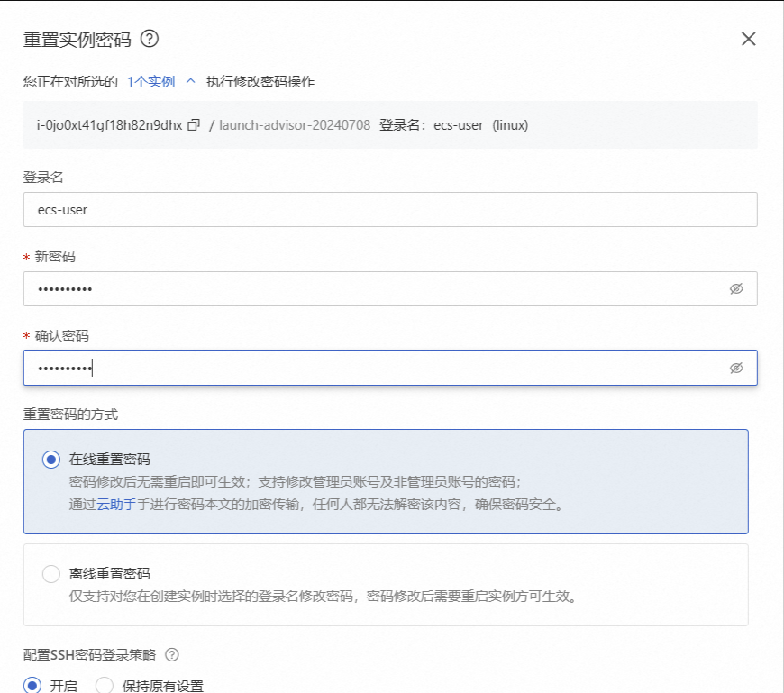The height and width of the screenshot is (693, 784).
Task: Click help icon beside 配置SSH密码登录策略
Action: pyautogui.click(x=172, y=655)
